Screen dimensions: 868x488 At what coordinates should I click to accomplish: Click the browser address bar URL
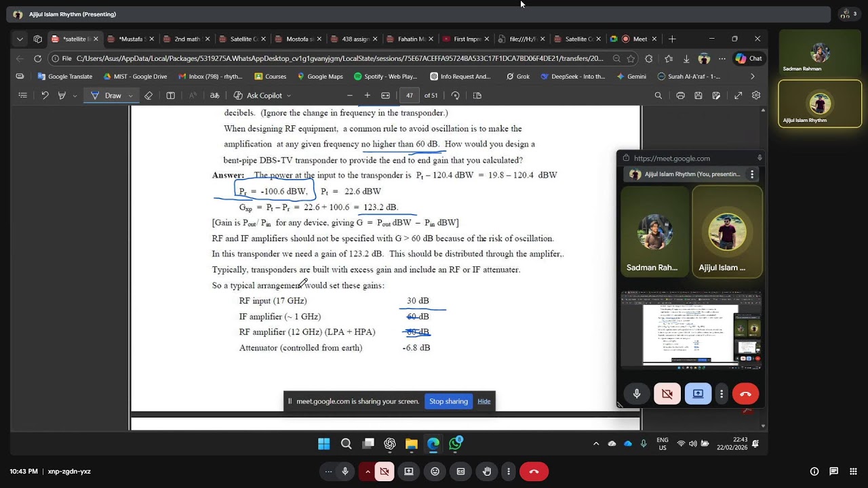pyautogui.click(x=339, y=58)
